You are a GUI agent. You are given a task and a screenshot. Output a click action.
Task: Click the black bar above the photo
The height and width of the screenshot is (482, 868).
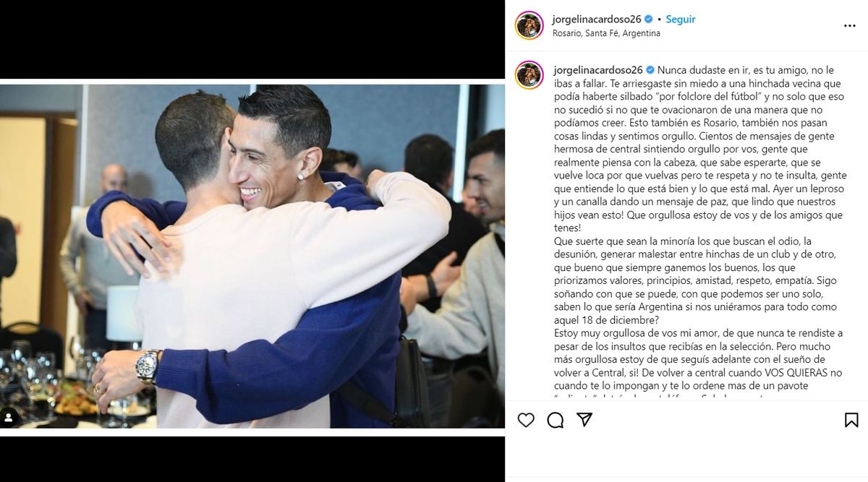click(x=252, y=39)
